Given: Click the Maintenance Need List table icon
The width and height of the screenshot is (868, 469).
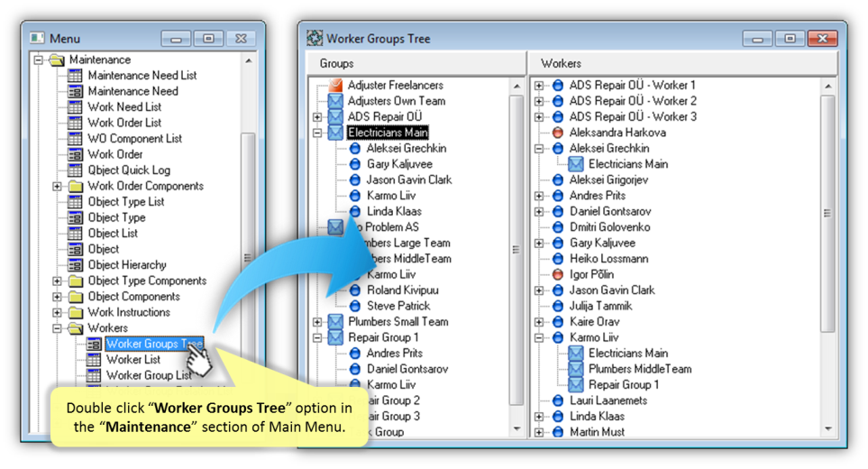Looking at the screenshot, I should (75, 75).
